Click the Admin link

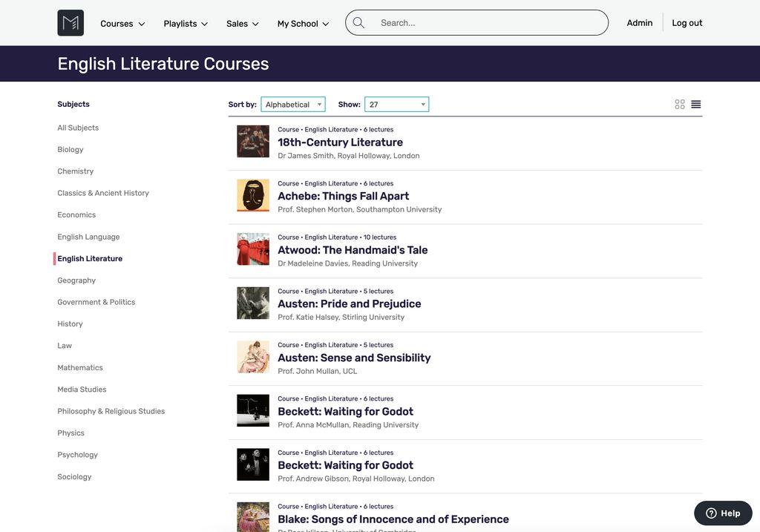click(x=639, y=23)
